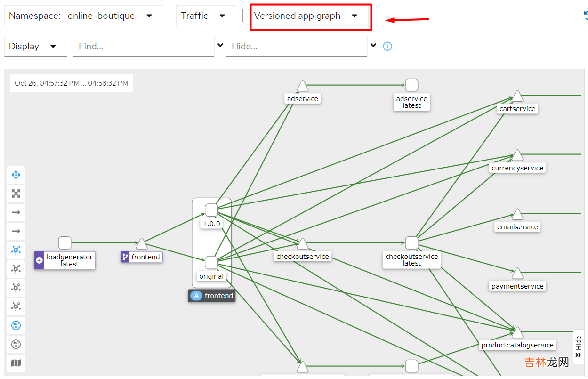Screen dimensions: 588x379
Task: Expand the Traffic dropdown
Action: [x=206, y=16]
